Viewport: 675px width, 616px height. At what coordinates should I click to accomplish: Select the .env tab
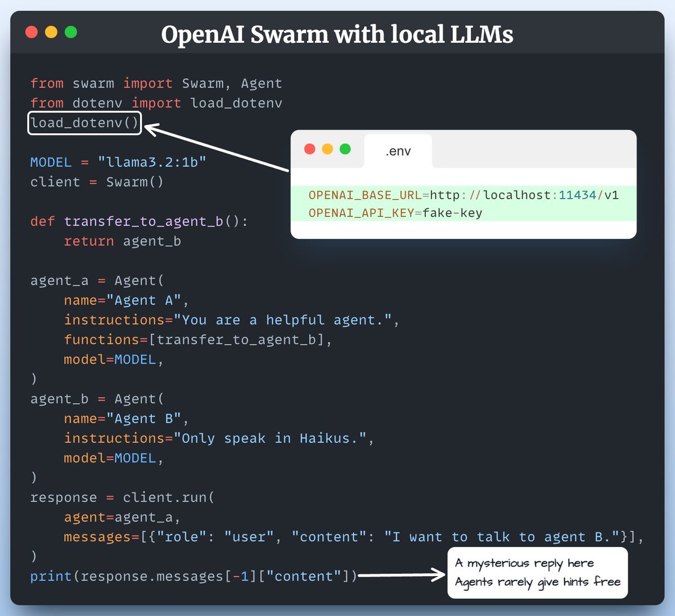[398, 151]
